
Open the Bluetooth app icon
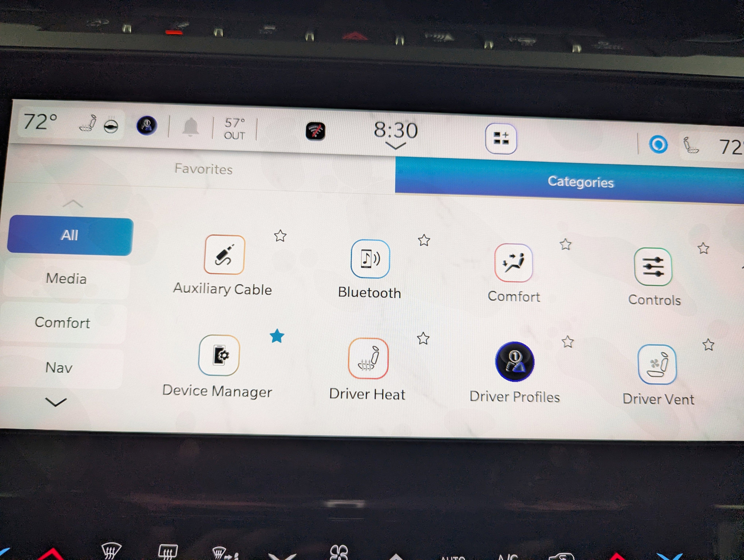(370, 259)
